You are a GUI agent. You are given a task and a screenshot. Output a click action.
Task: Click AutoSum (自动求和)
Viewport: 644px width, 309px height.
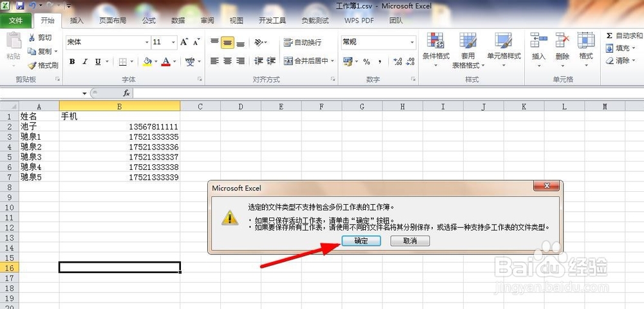(x=624, y=35)
